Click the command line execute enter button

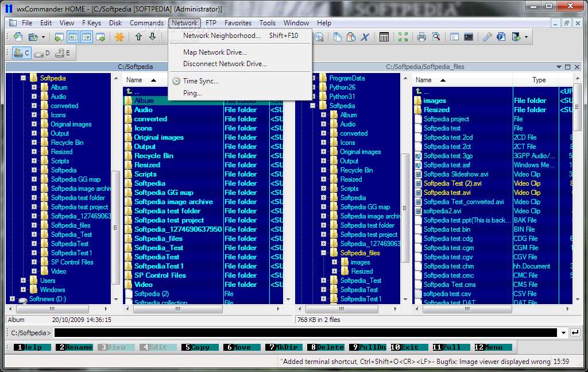pyautogui.click(x=575, y=332)
